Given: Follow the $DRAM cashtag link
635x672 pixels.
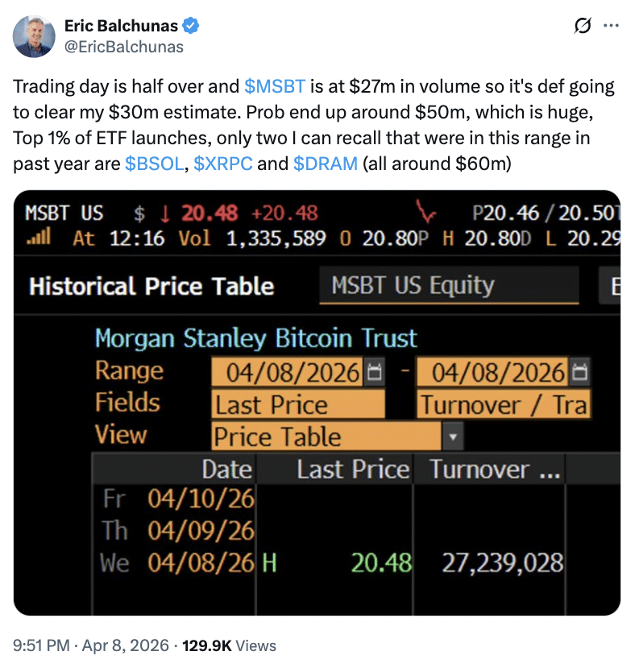Looking at the screenshot, I should 325,164.
